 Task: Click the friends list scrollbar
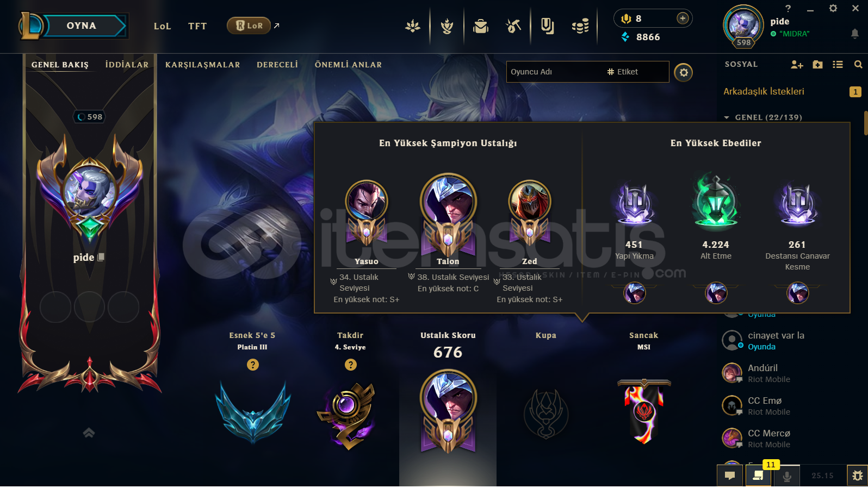865,123
